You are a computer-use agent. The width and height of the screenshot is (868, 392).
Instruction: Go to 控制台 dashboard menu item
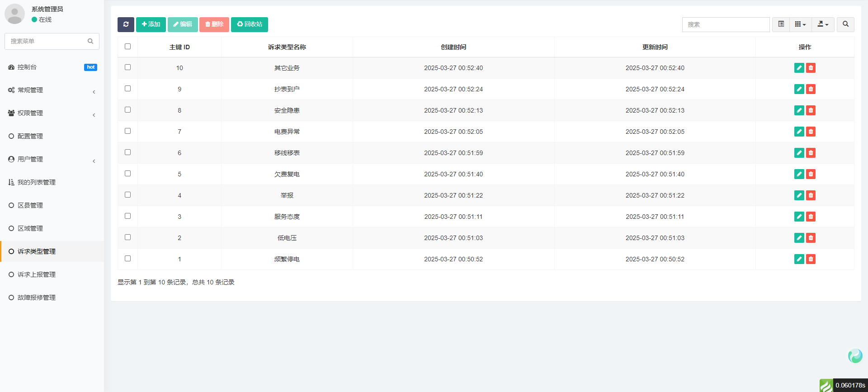pyautogui.click(x=27, y=67)
